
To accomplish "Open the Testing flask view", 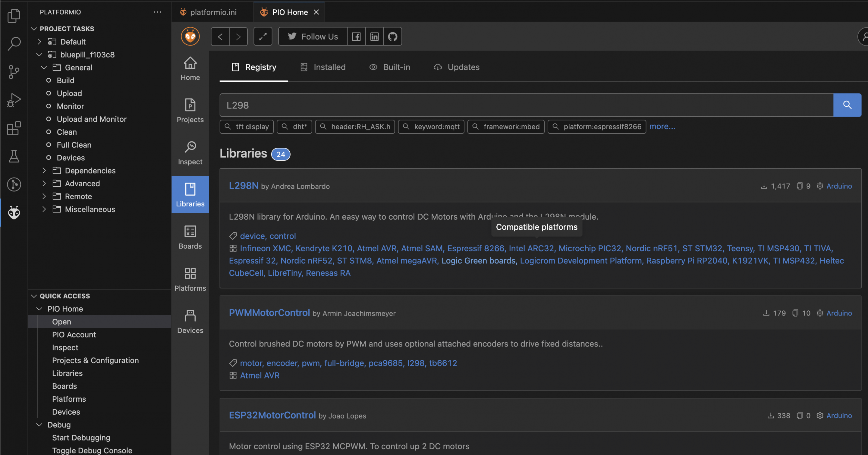I will pyautogui.click(x=14, y=156).
